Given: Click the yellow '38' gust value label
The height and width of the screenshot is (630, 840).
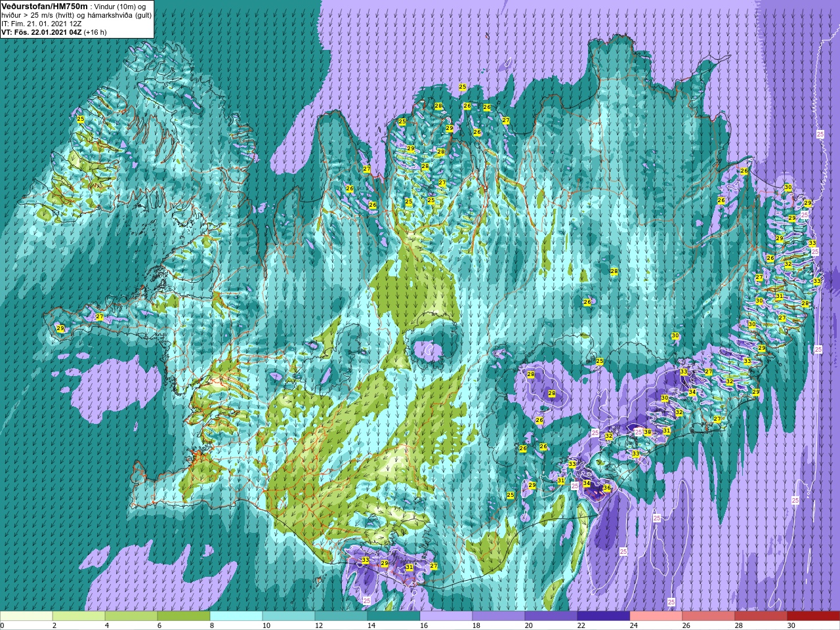Looking at the screenshot, I should click(647, 432).
